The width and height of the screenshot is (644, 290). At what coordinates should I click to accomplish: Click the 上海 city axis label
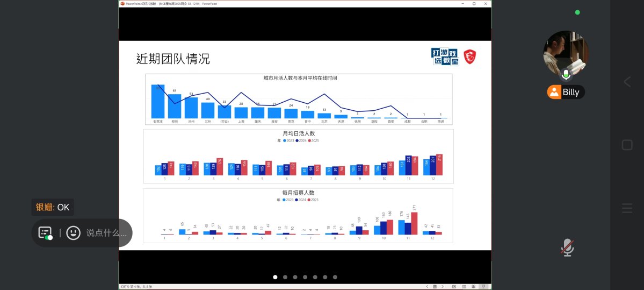[x=241, y=122]
